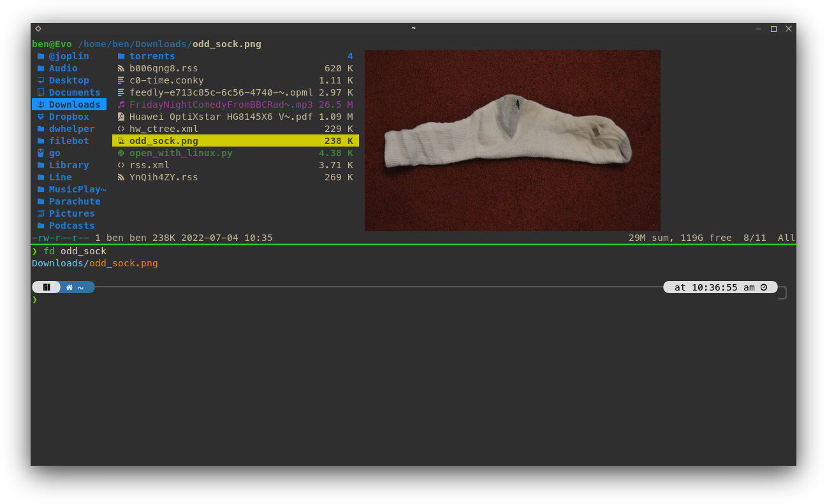Click the clock icon beside the timestamp
Screen dimensions: 827x504
(764, 287)
